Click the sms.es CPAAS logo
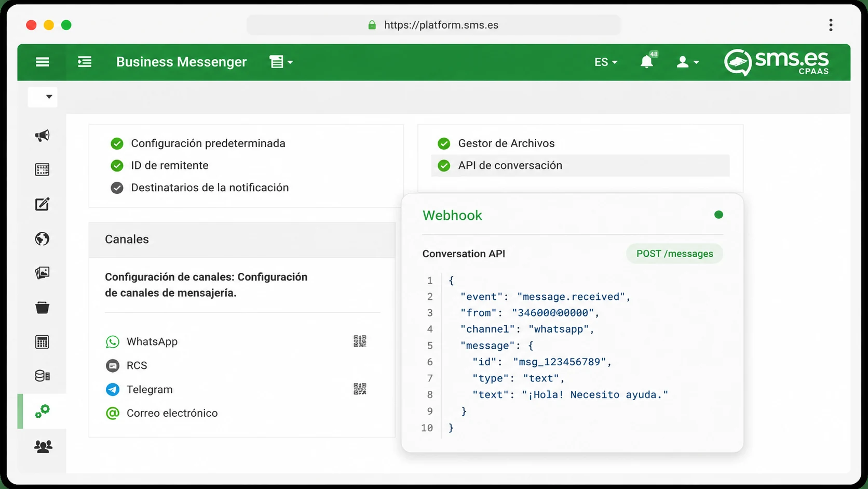The height and width of the screenshot is (489, 868). click(x=777, y=62)
